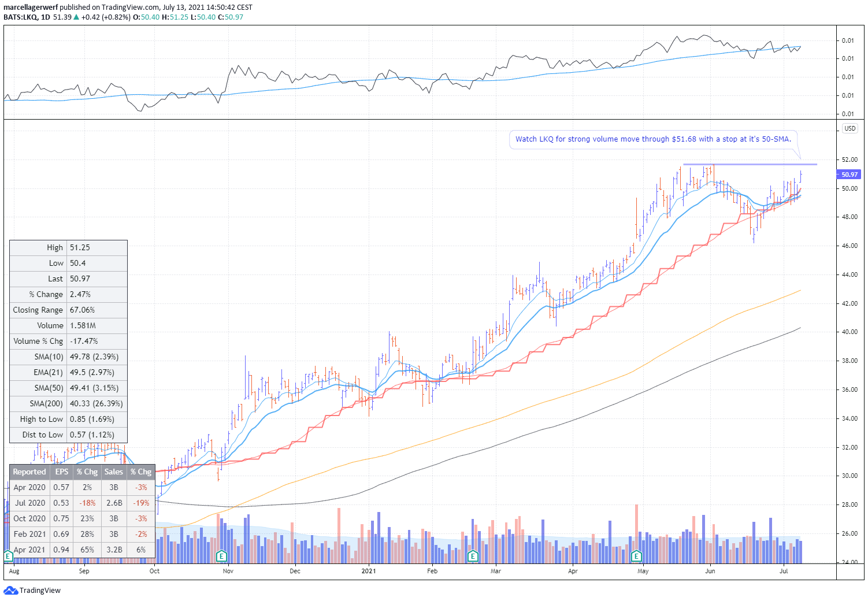Screen dimensions: 868x601
Task: Click the marcellagerwerf author name
Action: 31,8
